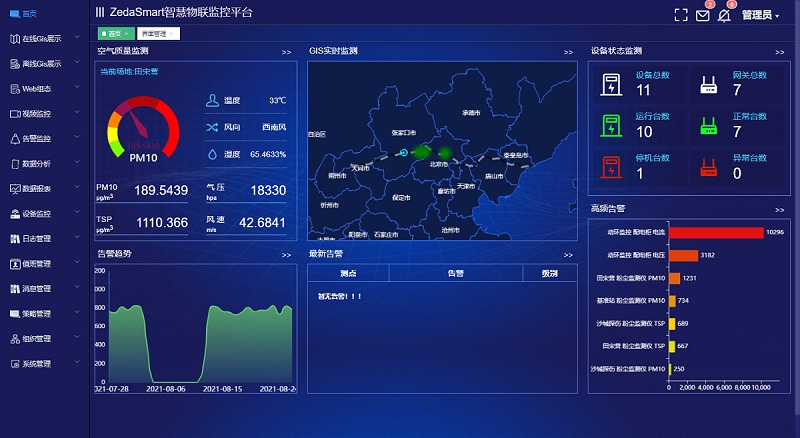Expand the 在线Gis展示 sidebar menu

pos(40,39)
